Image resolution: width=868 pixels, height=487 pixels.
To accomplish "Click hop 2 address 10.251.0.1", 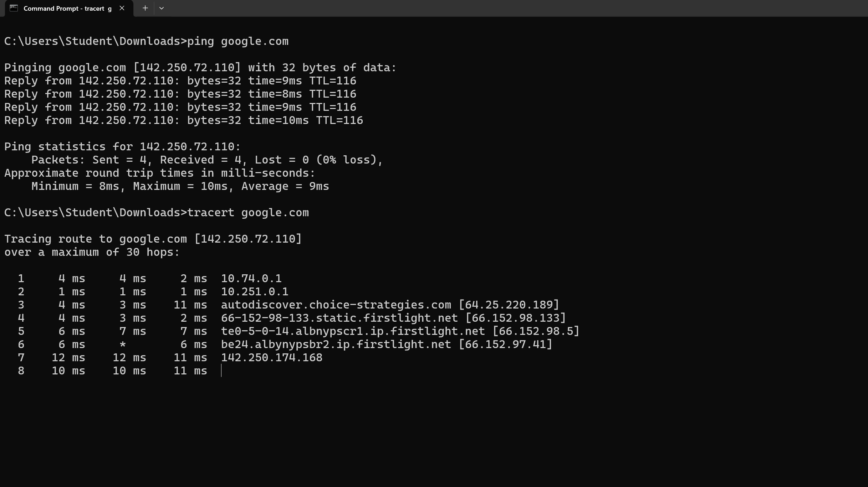I will 255,292.
